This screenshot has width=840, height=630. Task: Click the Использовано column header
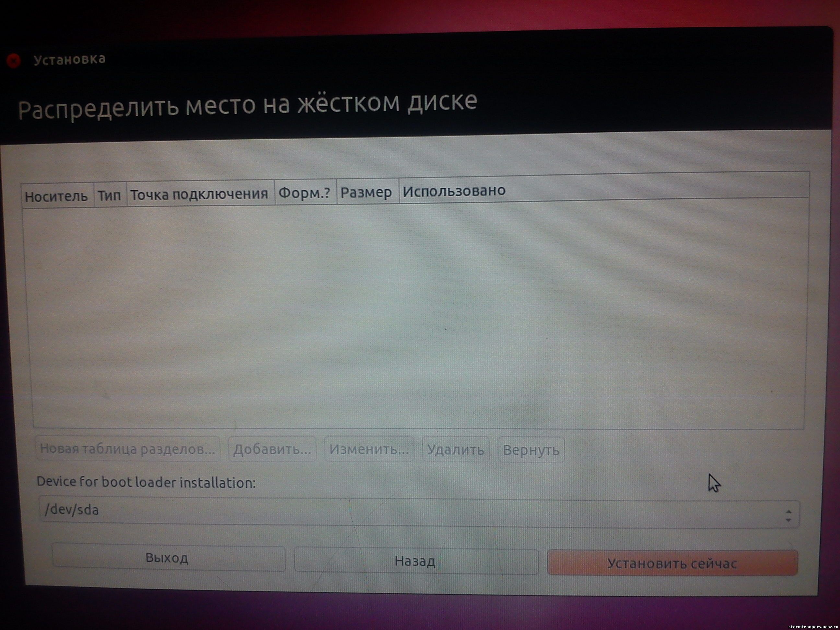coord(604,188)
